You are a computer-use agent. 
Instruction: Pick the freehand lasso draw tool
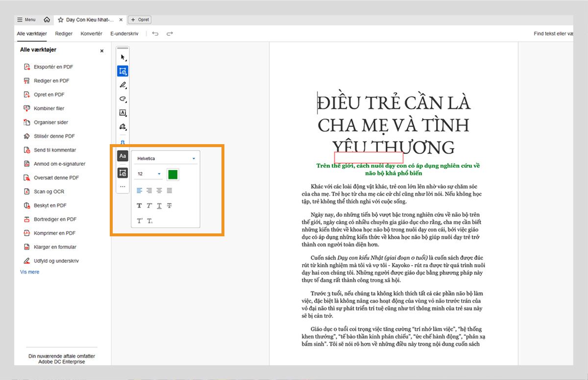pyautogui.click(x=123, y=99)
